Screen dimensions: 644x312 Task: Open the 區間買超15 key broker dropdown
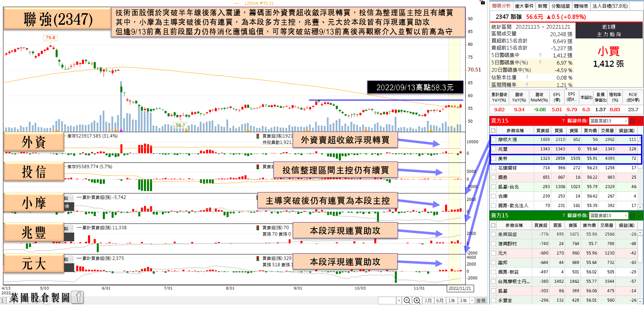click(x=609, y=121)
